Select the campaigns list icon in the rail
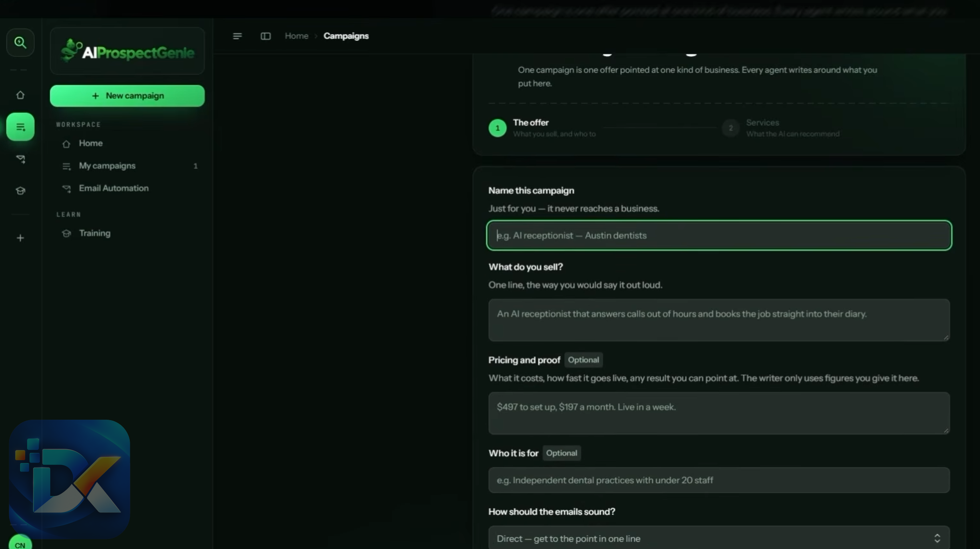This screenshot has width=980, height=549. coord(20,127)
